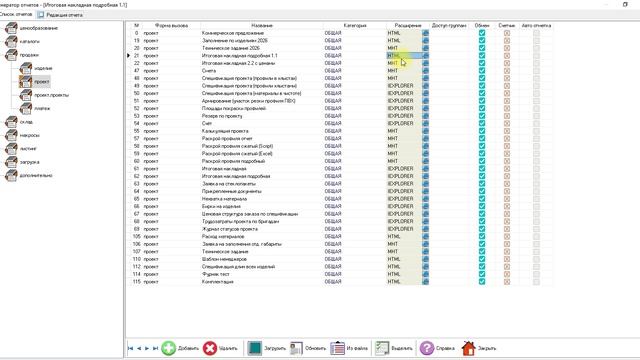Viewport: 640px width, 360px height.
Task: Go to next record navigation arrow
Action: (147, 348)
